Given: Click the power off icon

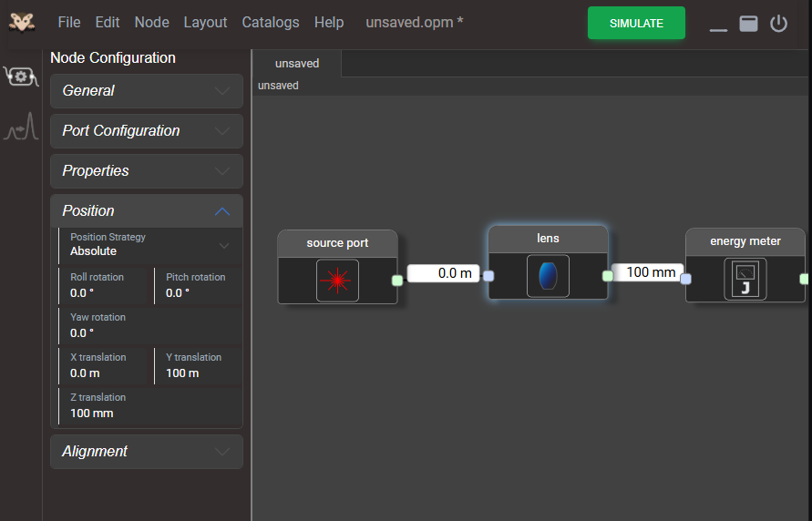Looking at the screenshot, I should [778, 24].
